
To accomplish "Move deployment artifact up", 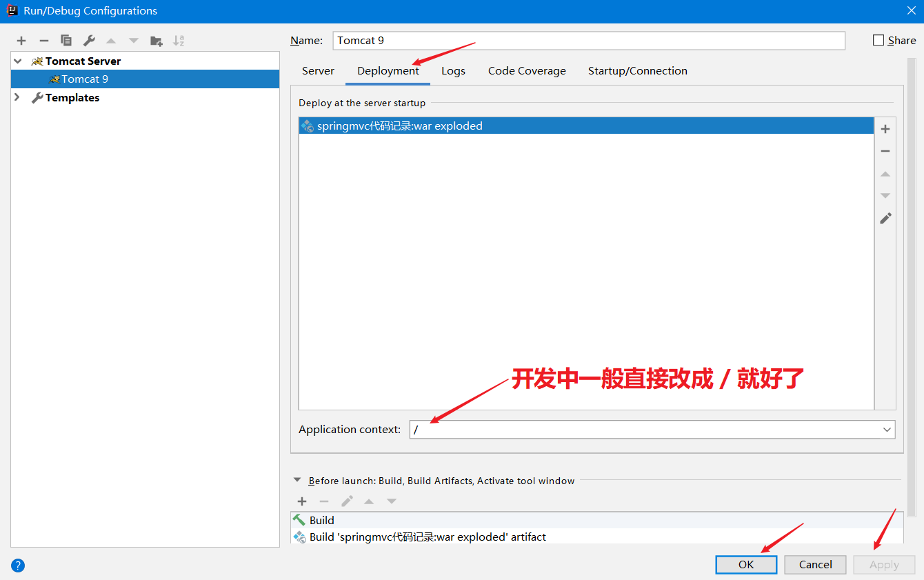I will (x=885, y=174).
